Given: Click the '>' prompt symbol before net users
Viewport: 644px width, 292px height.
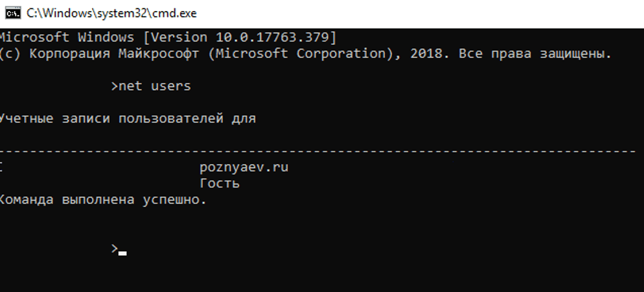Looking at the screenshot, I should pos(114,86).
